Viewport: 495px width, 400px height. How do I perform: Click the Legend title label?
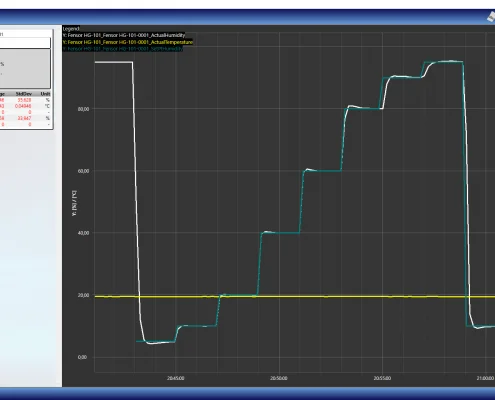tap(71, 29)
